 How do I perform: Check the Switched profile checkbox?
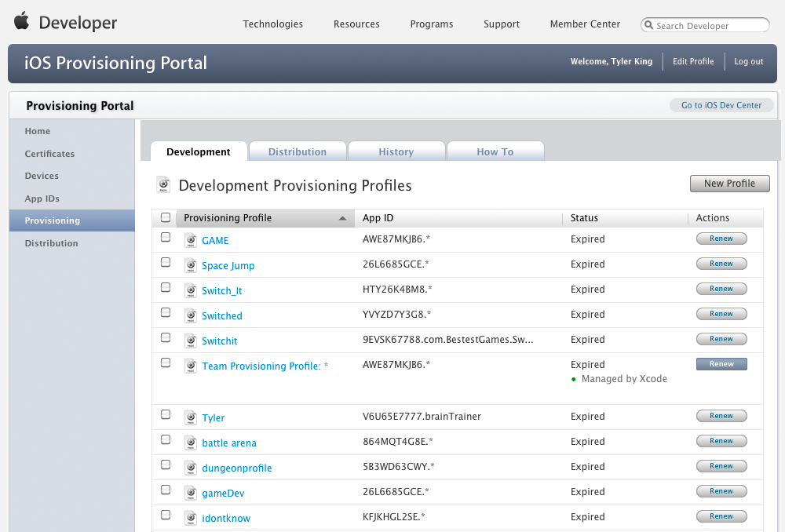[x=166, y=312]
